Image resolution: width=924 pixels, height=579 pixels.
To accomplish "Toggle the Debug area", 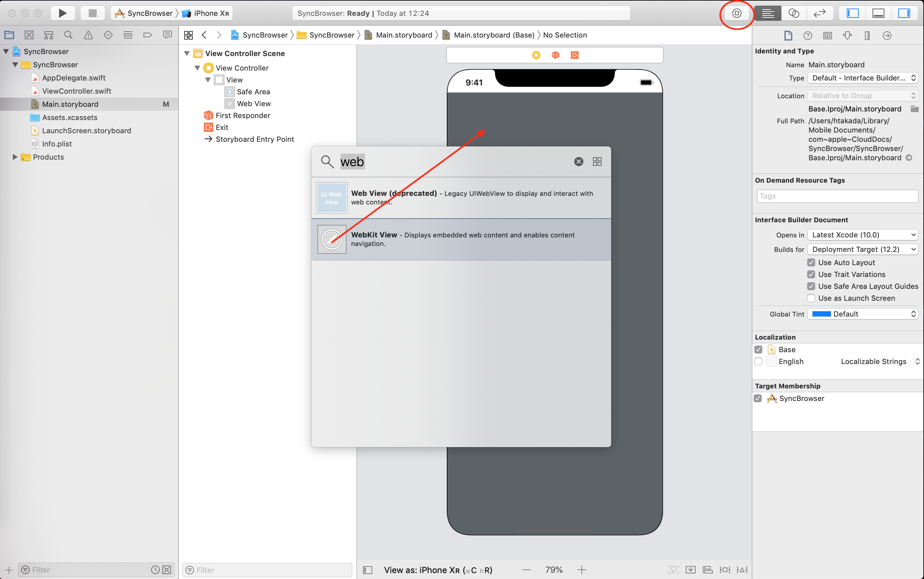I will tap(878, 13).
